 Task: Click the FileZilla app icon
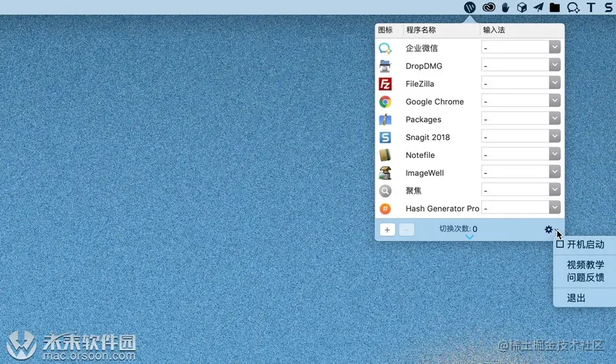[x=385, y=84]
